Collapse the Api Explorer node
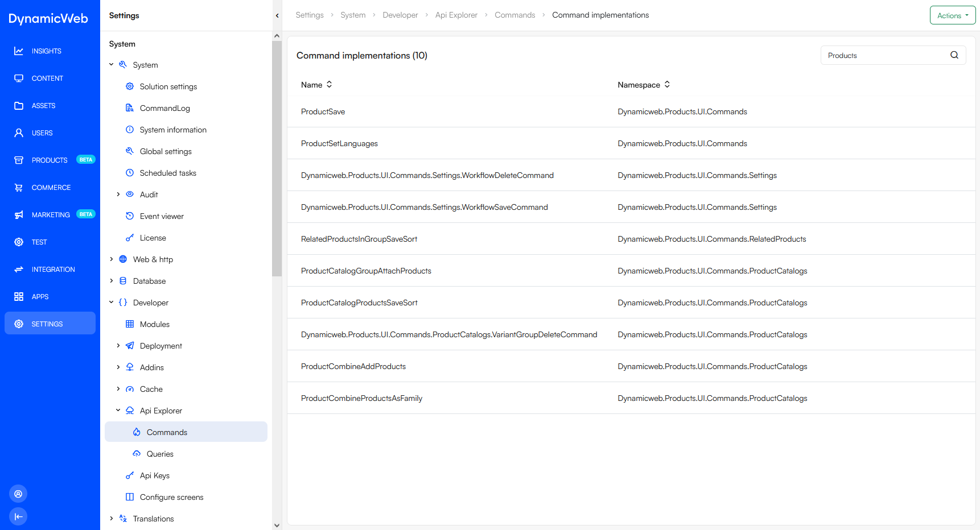This screenshot has width=980, height=530. 118,411
